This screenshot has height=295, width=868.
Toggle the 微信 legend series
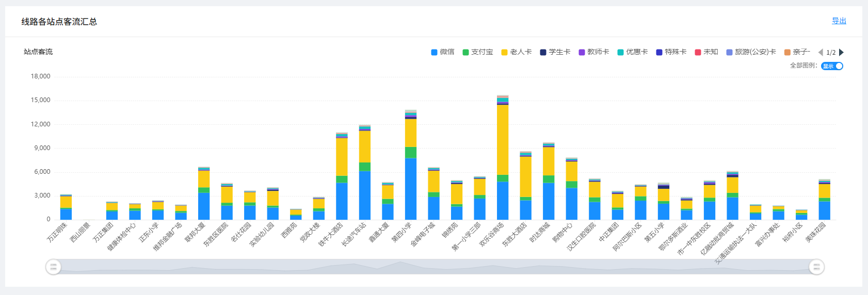click(443, 52)
